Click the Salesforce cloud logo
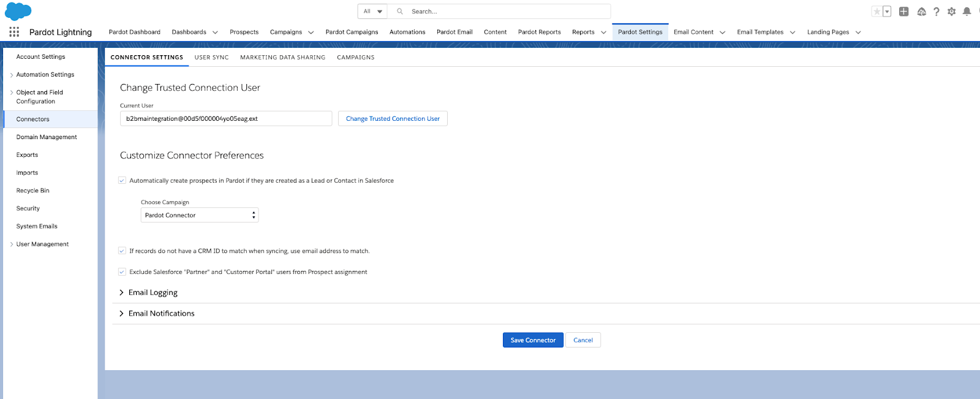Screen dimensions: 980x399 [x=18, y=11]
